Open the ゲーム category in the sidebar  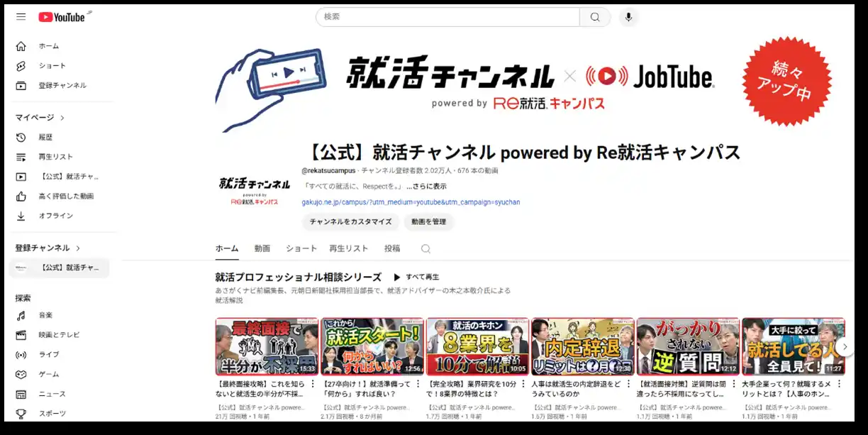point(21,374)
